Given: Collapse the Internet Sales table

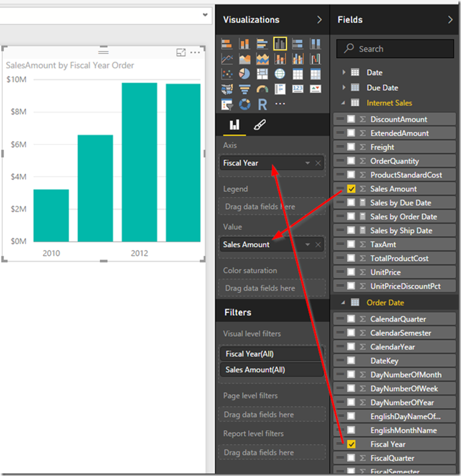Looking at the screenshot, I should pos(343,103).
